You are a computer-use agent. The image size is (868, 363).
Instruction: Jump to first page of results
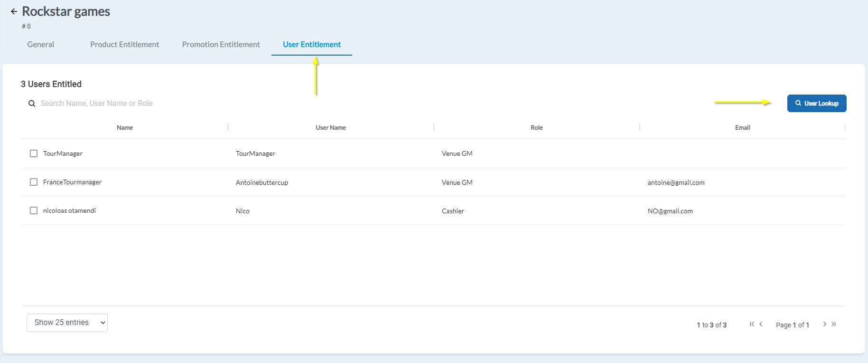(x=752, y=324)
